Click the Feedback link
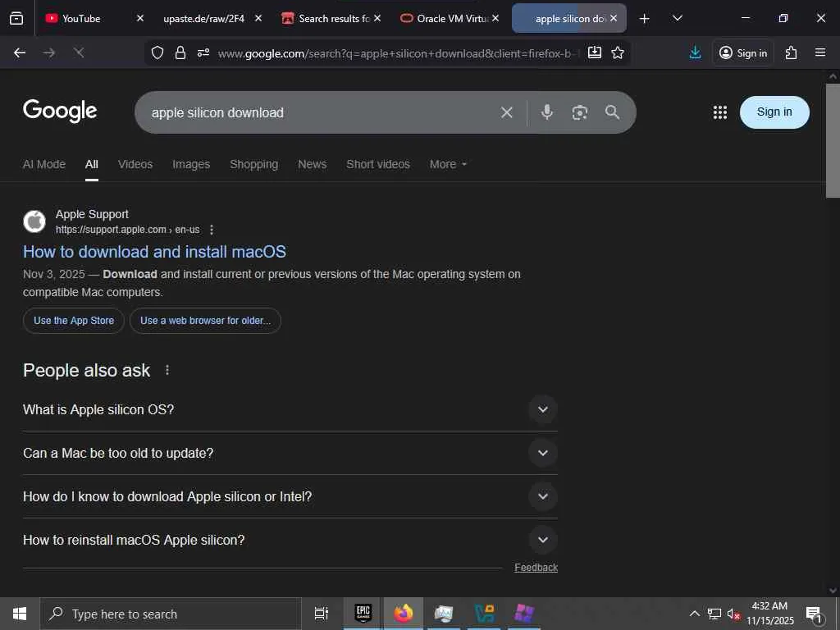The image size is (840, 630). [536, 568]
